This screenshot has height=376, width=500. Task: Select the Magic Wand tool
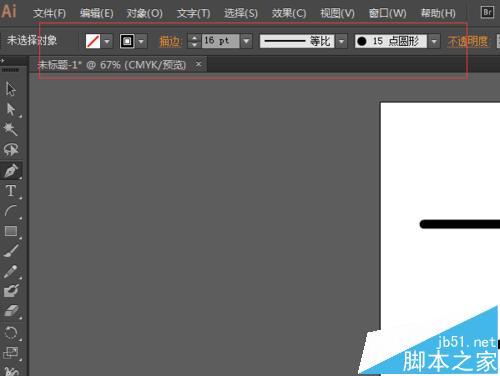tap(11, 129)
